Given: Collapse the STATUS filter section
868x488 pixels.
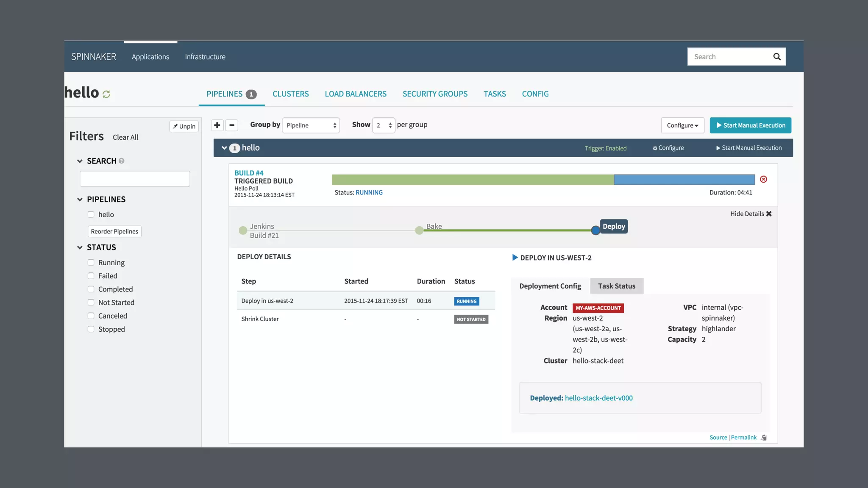Looking at the screenshot, I should (x=80, y=247).
